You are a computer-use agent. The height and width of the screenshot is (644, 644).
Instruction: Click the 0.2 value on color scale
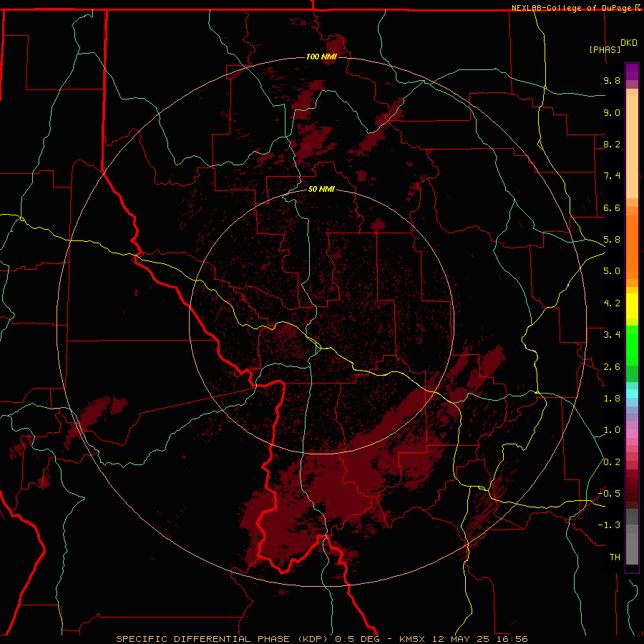click(x=612, y=462)
